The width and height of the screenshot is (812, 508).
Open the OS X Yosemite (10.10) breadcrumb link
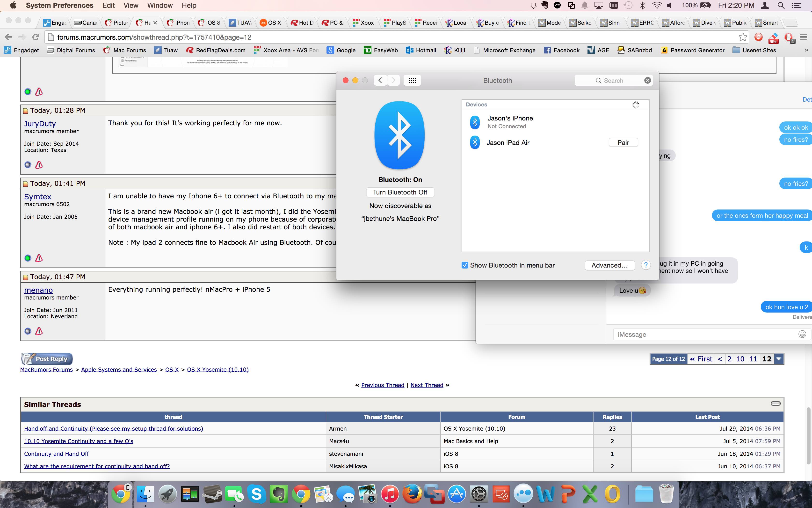pyautogui.click(x=218, y=370)
